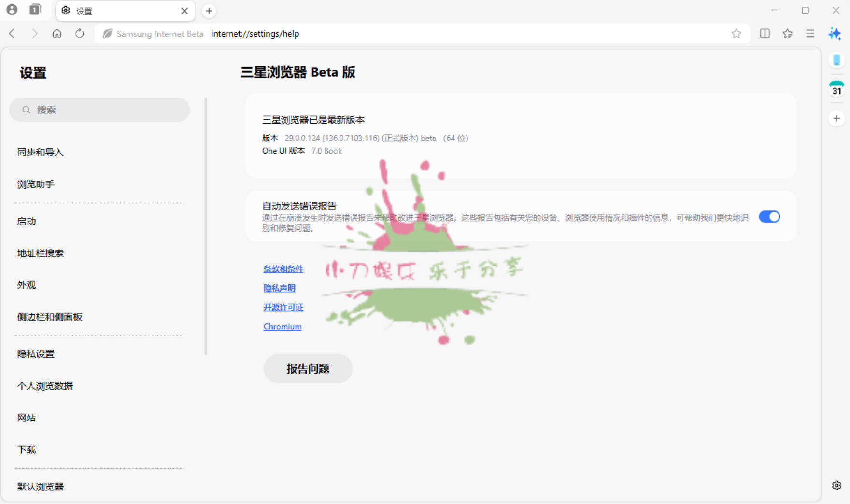The width and height of the screenshot is (850, 504).
Task: Select 外观 in the settings sidebar
Action: (28, 285)
